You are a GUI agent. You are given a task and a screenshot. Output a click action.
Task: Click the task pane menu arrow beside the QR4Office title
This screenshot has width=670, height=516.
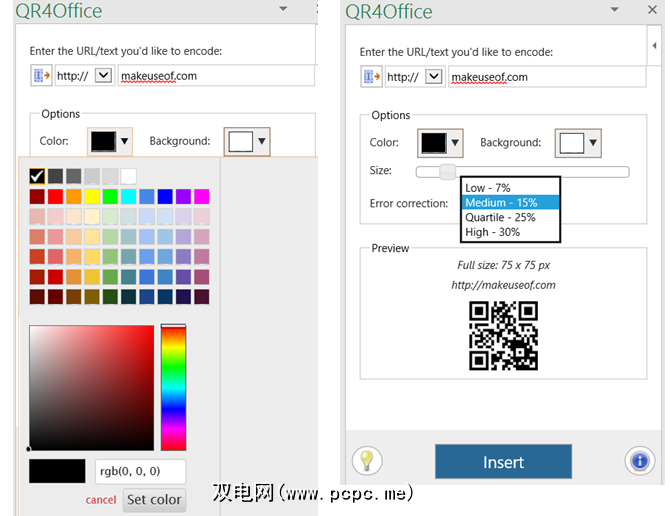283,10
